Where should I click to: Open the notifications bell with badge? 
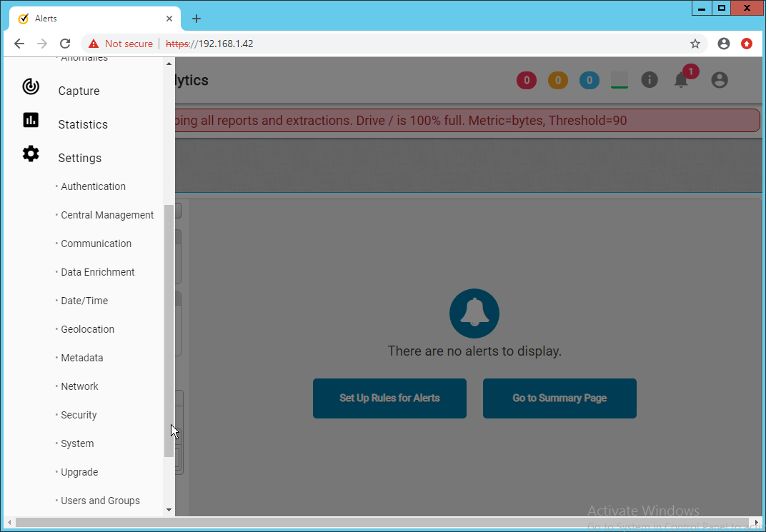pos(682,80)
